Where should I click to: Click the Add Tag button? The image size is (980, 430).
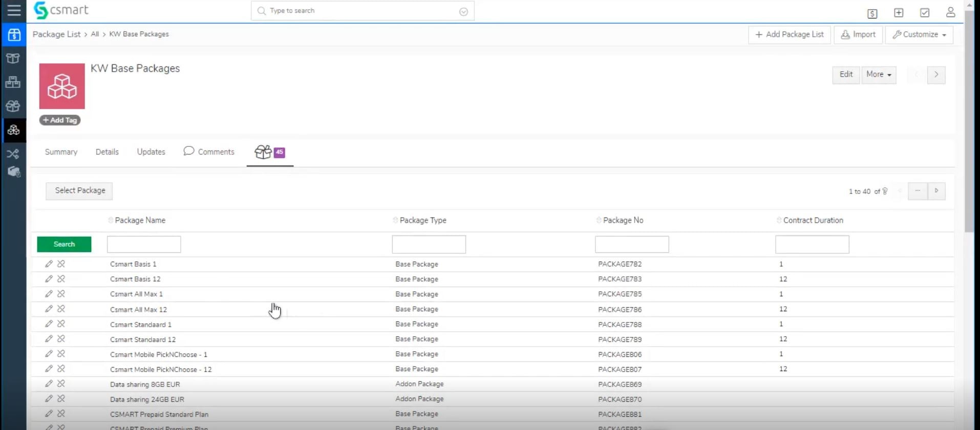point(60,120)
